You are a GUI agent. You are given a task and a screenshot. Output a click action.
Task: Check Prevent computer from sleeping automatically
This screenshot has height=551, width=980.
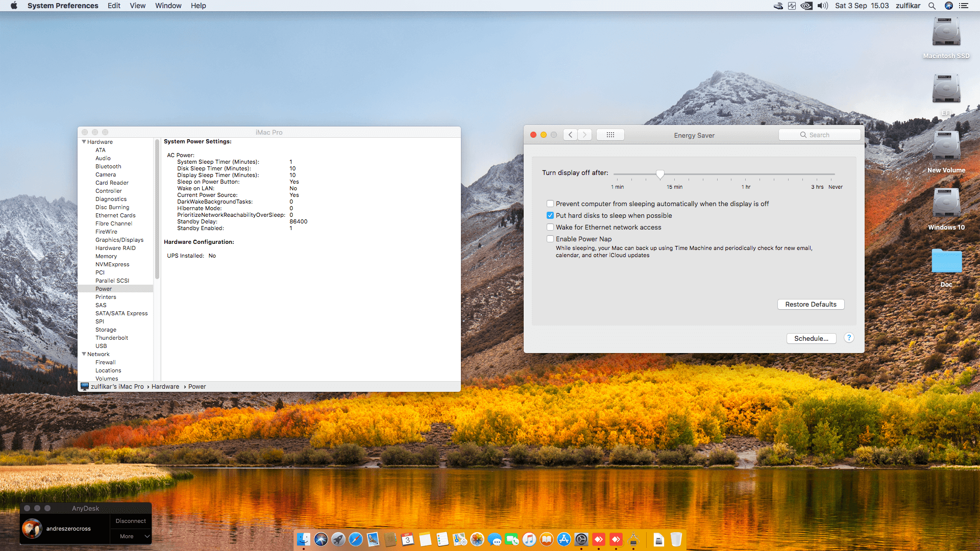550,204
